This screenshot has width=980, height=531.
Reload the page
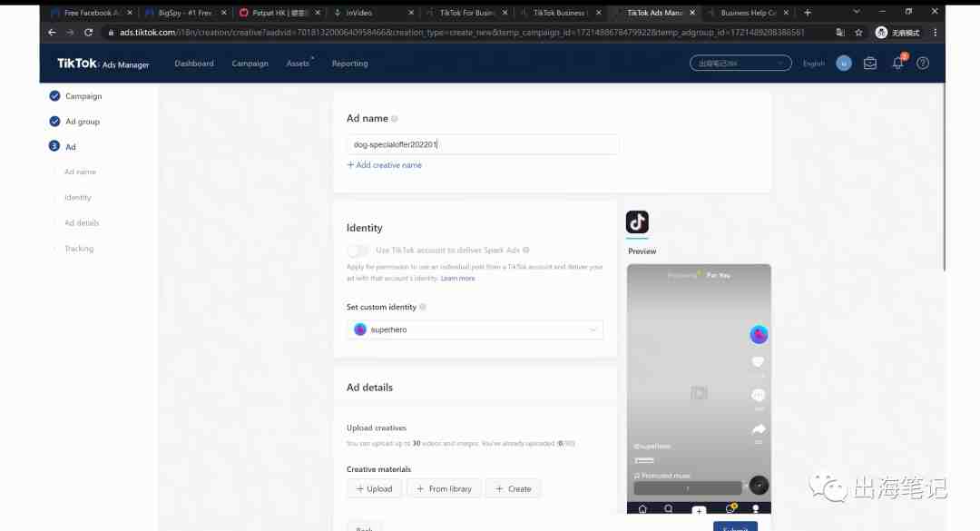coord(89,33)
